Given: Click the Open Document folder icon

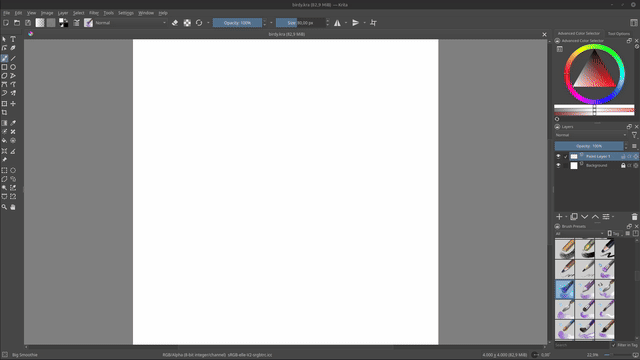Looking at the screenshot, I should 17,23.
